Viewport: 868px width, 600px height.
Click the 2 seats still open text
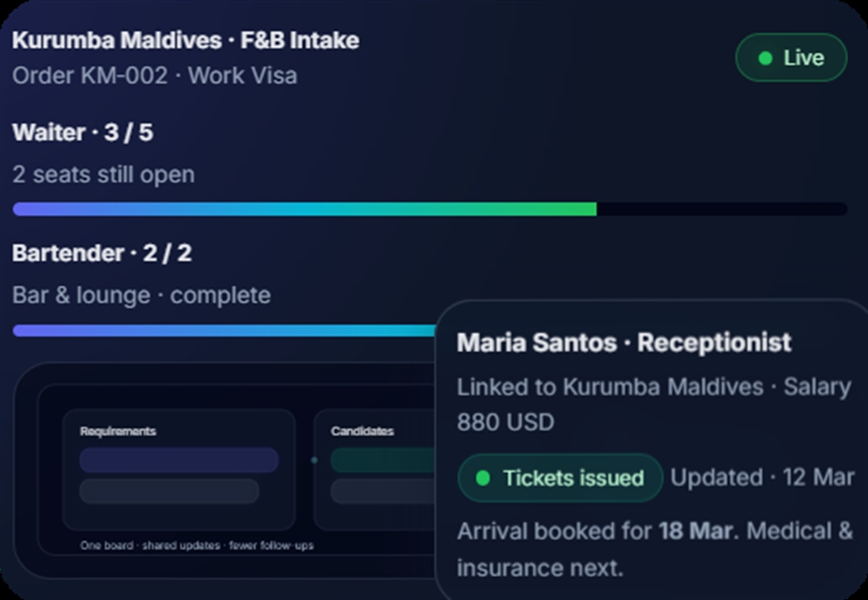click(x=103, y=175)
